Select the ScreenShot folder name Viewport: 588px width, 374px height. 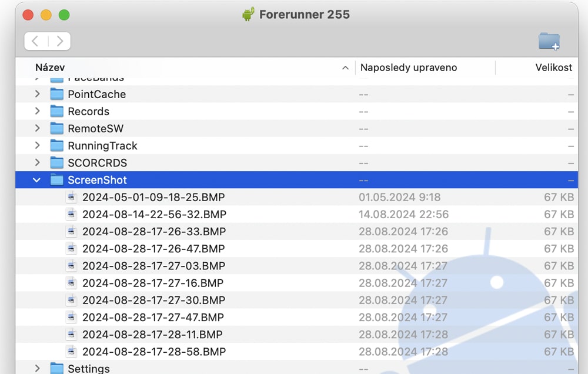pos(98,180)
